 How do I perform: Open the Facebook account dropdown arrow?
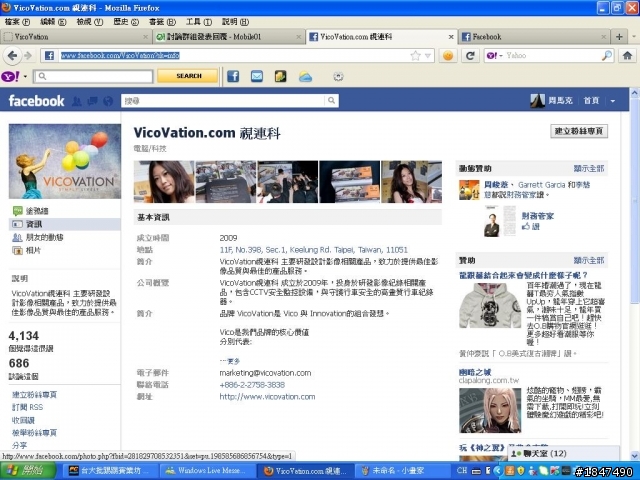[x=613, y=101]
